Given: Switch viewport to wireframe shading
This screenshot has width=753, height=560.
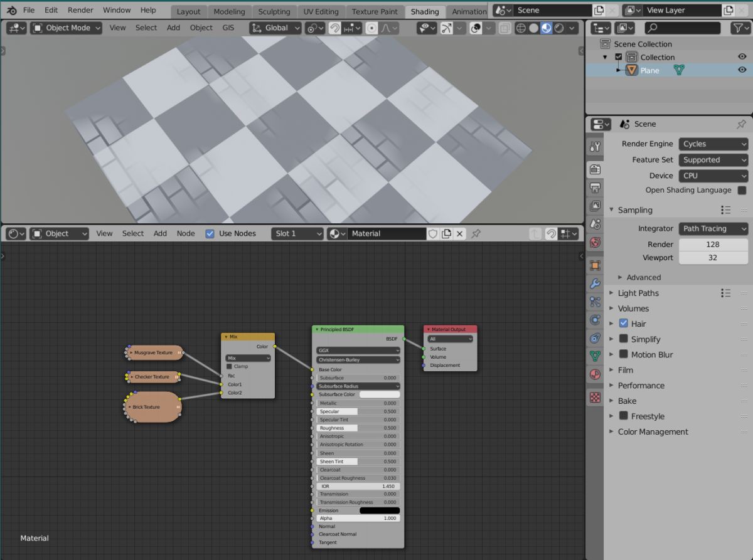Looking at the screenshot, I should [x=521, y=28].
